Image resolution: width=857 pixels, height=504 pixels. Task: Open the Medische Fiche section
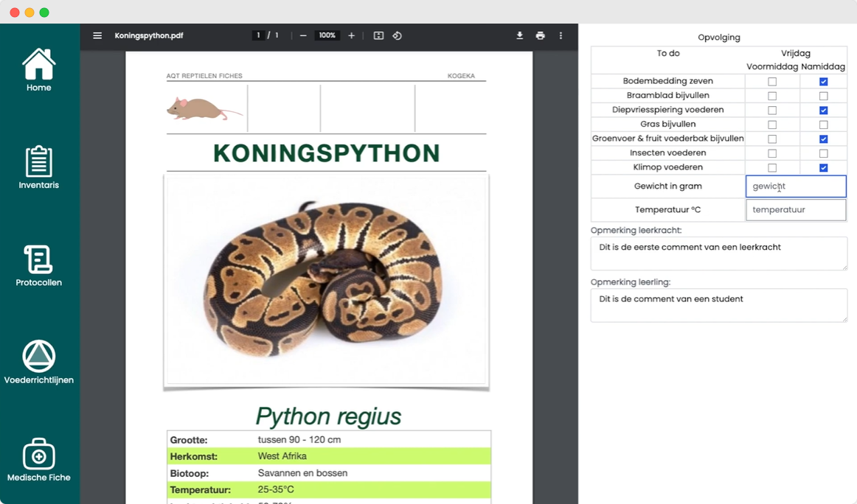(x=38, y=460)
